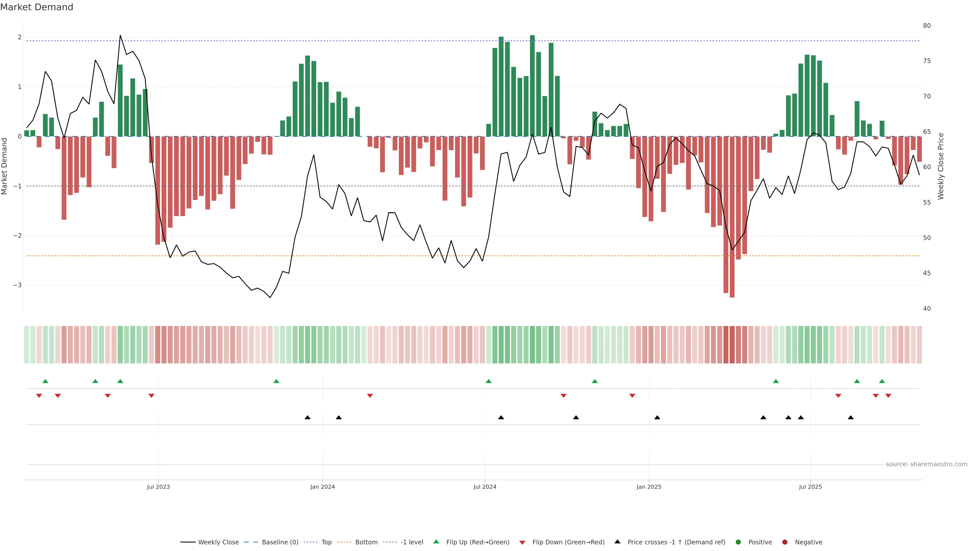The width and height of the screenshot is (980, 551).
Task: Click the Jul 2023 x-axis label
Action: coord(158,487)
